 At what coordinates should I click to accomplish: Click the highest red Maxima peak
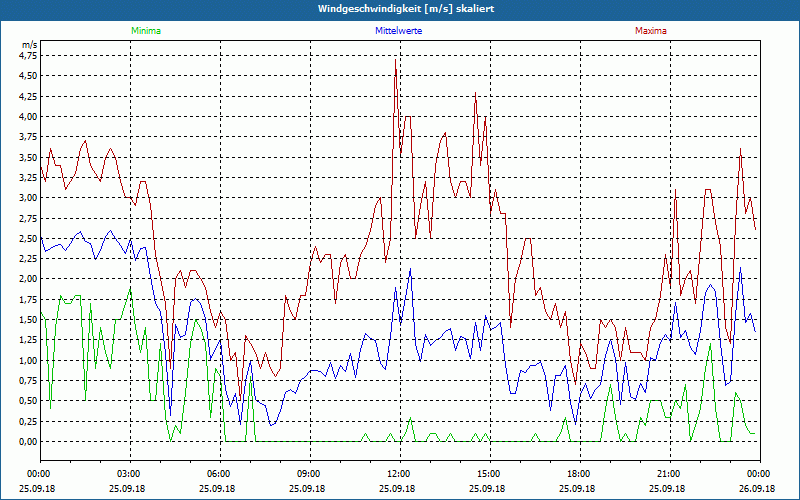[x=396, y=60]
